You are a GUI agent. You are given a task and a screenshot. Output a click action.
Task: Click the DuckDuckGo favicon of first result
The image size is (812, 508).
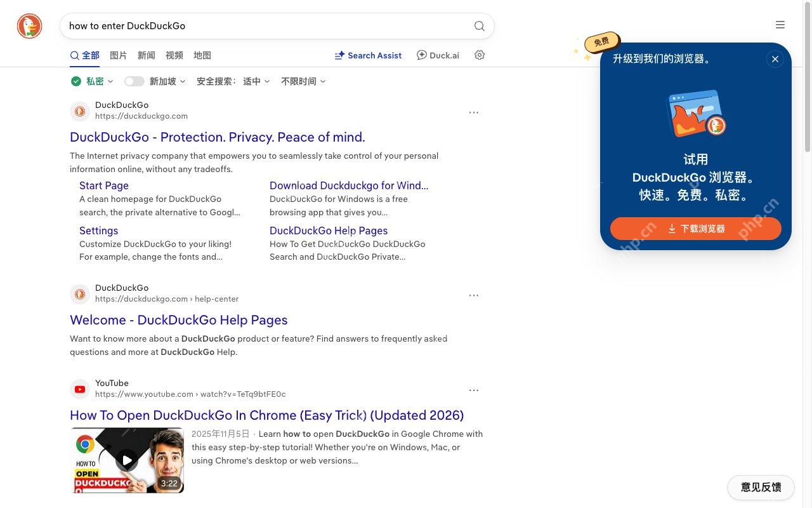80,111
